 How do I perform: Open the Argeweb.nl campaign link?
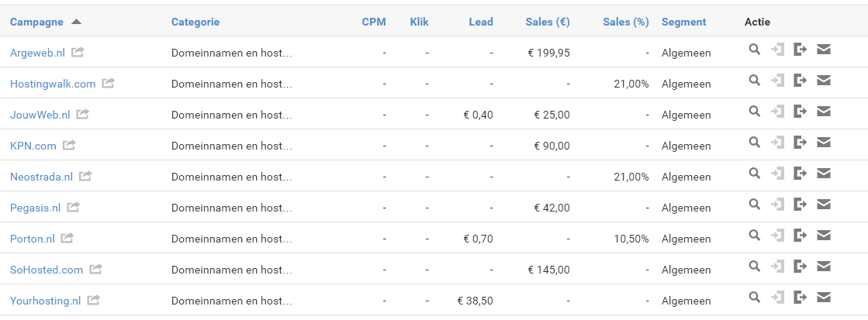(x=38, y=53)
